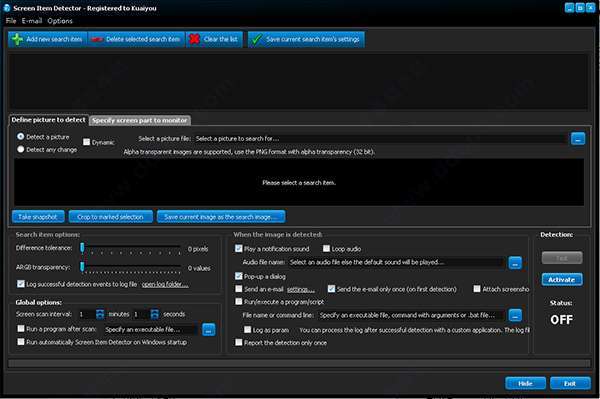Select Detect any change radio button
The height and width of the screenshot is (399, 600).
click(x=21, y=149)
